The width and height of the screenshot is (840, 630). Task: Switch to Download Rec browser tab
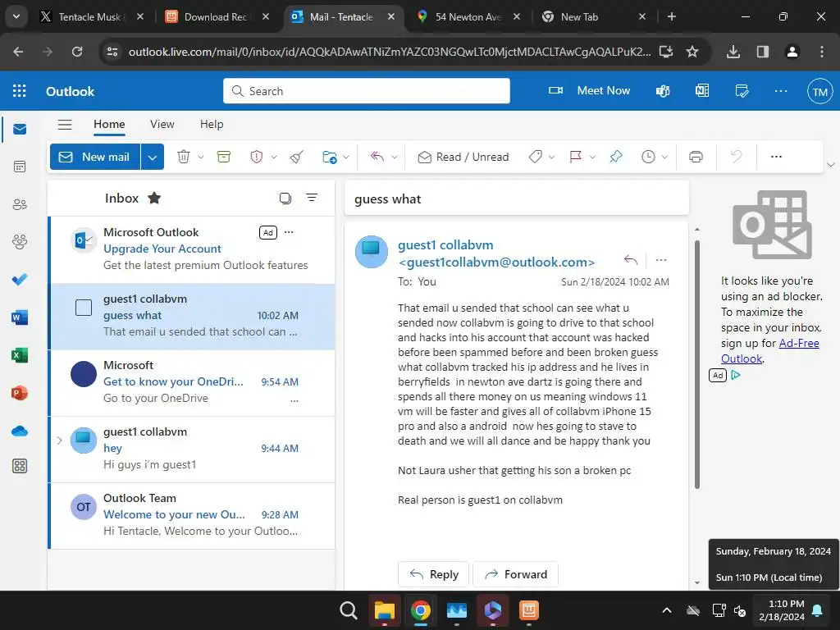216,17
